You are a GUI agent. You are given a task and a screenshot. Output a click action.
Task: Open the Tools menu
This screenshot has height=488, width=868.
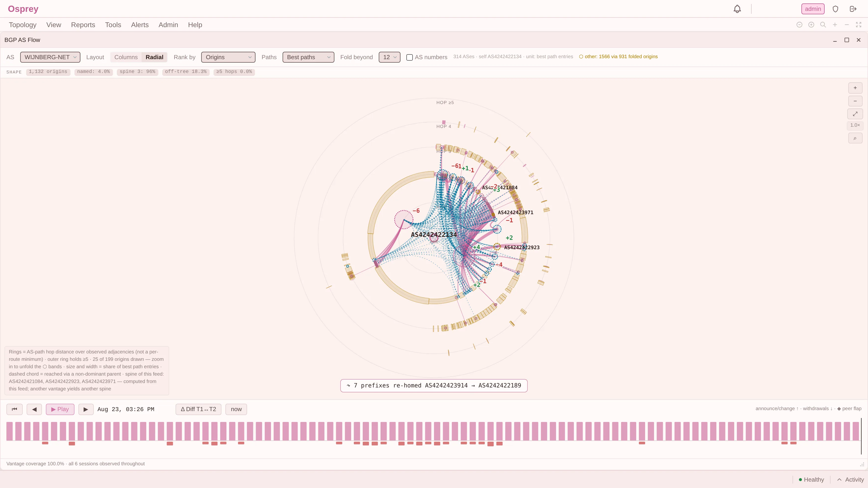113,25
